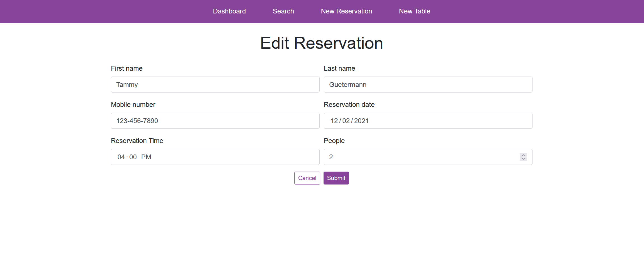Go to the New Table page
Viewport: 644px width, 256px height.
pyautogui.click(x=415, y=11)
